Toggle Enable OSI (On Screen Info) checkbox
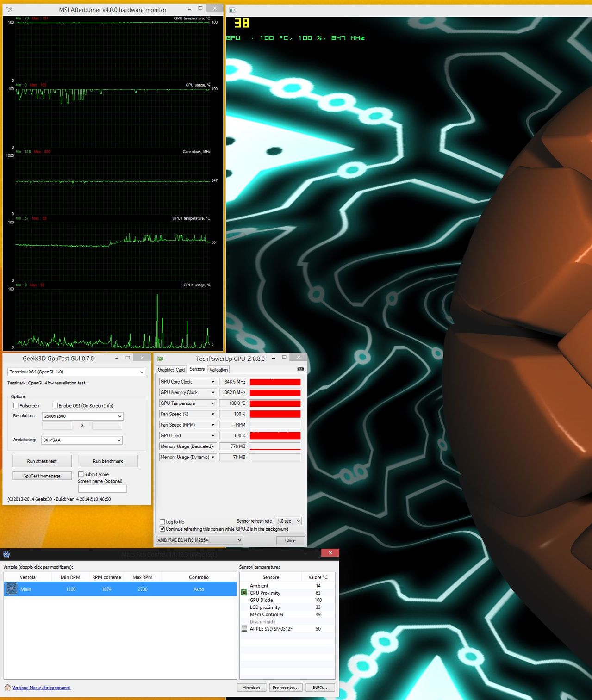This screenshot has height=700, width=592. 55,406
